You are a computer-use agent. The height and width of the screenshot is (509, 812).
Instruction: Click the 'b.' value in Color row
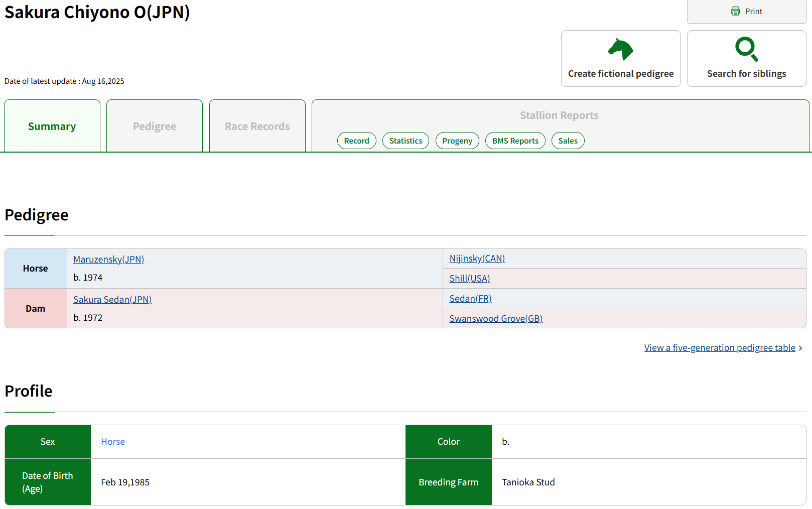click(x=506, y=442)
